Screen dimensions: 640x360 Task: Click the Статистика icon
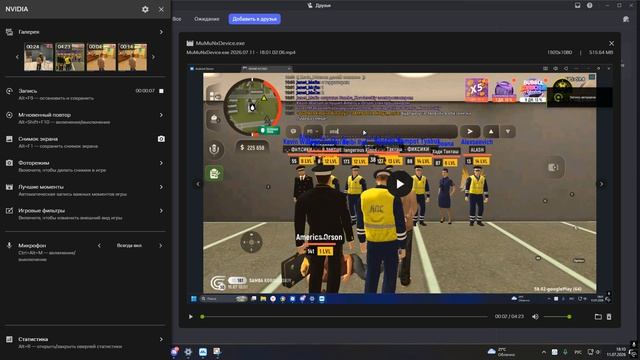click(x=9, y=339)
